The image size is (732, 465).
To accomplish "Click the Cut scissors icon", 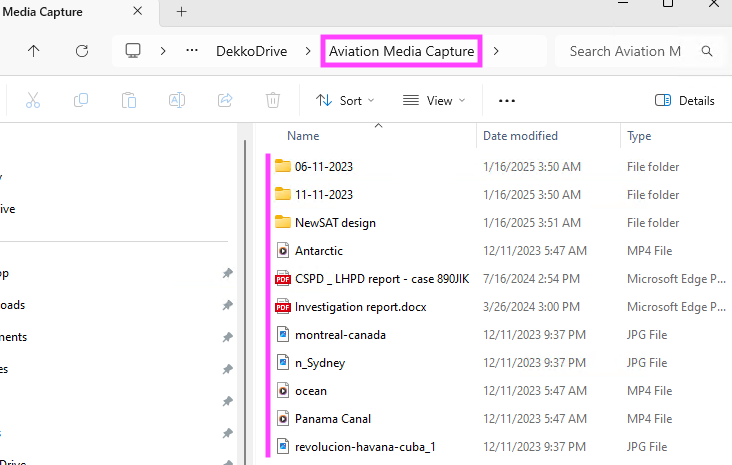I will (x=33, y=100).
